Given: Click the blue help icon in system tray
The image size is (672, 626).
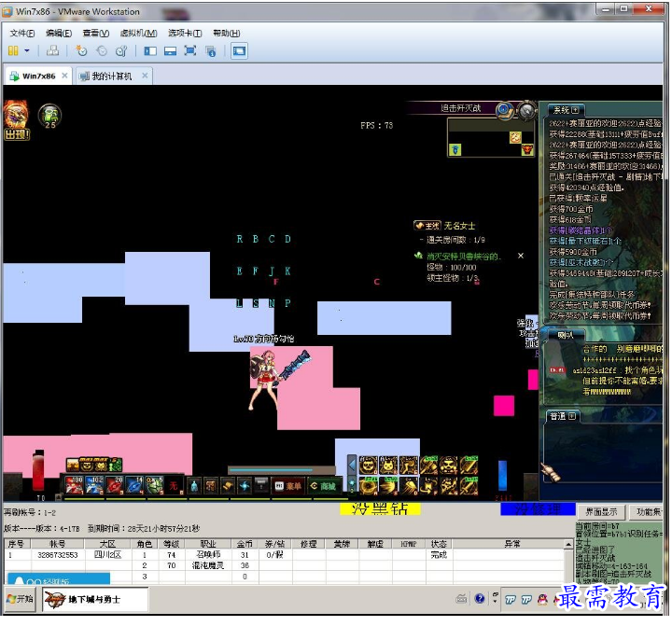Looking at the screenshot, I should [x=480, y=599].
